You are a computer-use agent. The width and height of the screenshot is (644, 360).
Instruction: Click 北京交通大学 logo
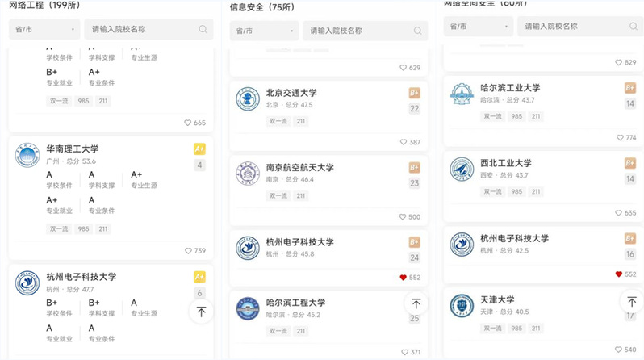pos(248,99)
